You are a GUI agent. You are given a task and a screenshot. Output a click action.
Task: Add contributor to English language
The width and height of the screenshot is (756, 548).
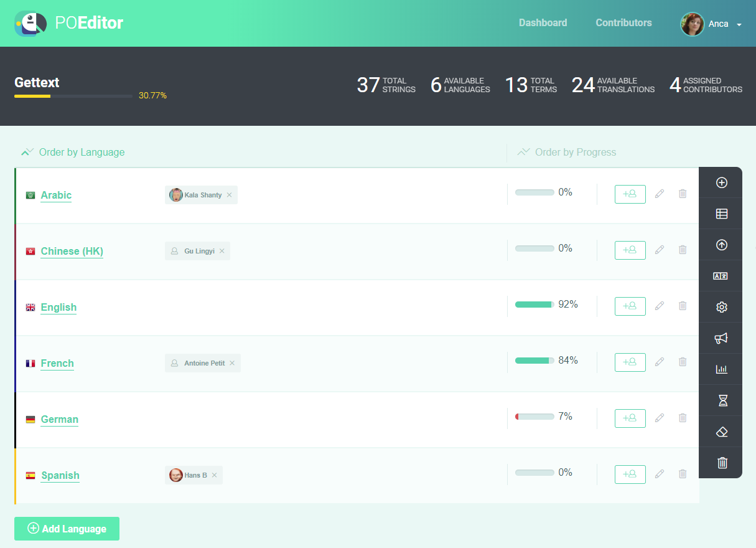630,306
